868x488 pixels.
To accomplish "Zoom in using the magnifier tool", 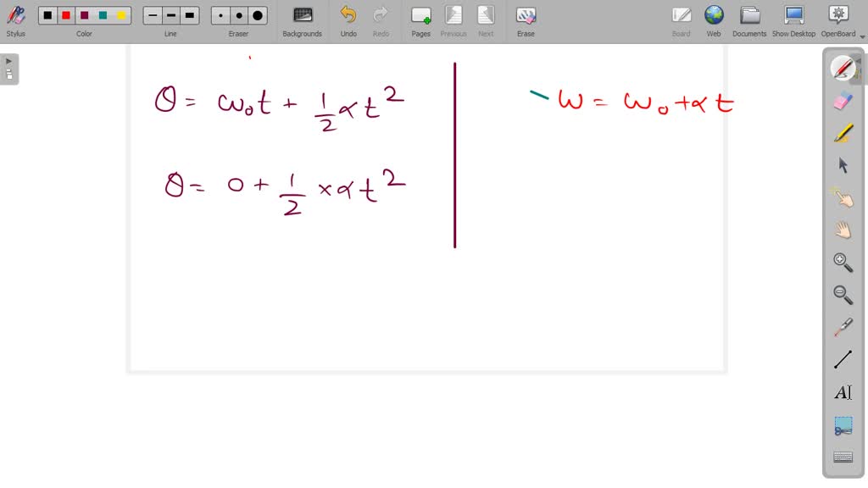I will click(x=843, y=262).
